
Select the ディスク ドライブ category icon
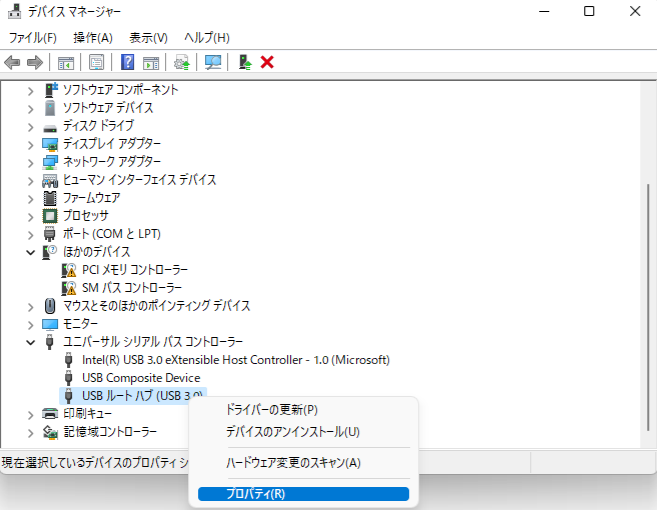pyautogui.click(x=50, y=128)
